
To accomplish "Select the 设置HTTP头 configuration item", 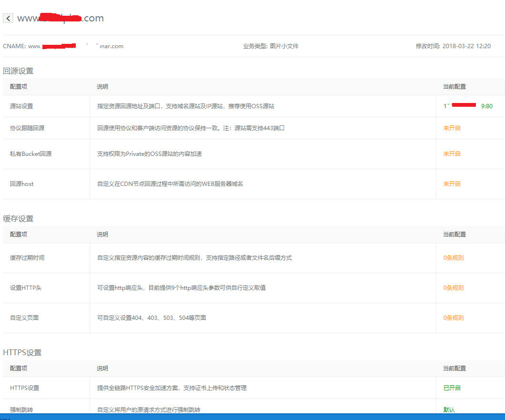I will coord(26,288).
